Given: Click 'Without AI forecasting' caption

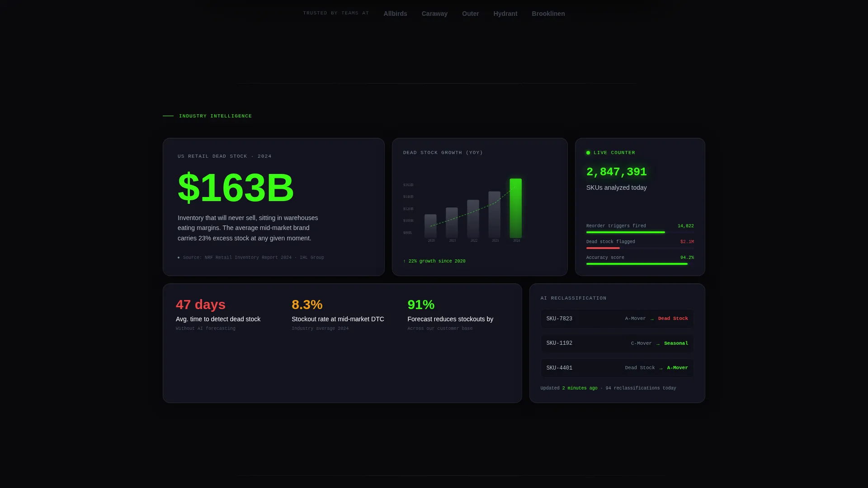Looking at the screenshot, I should click(205, 328).
